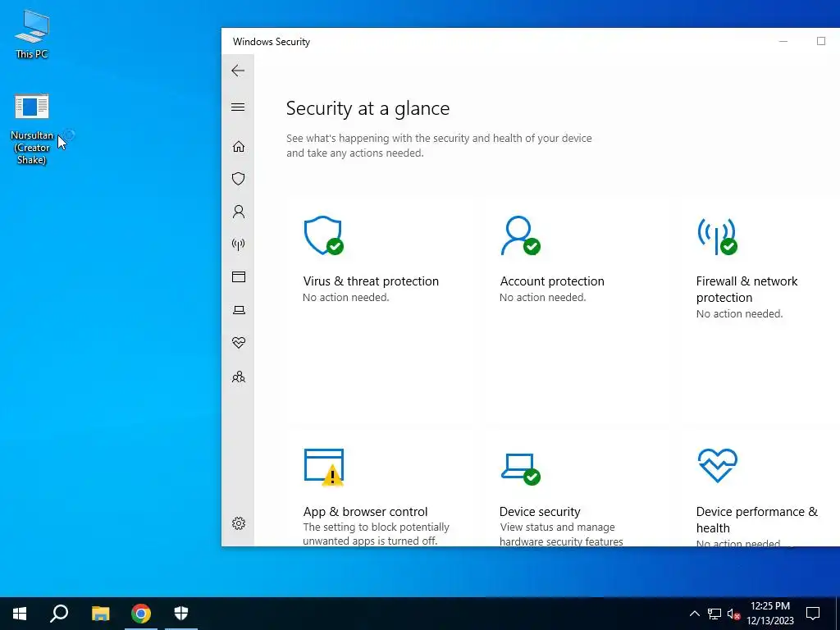The height and width of the screenshot is (630, 840).
Task: Open Device security laptop icon in sidebar
Action: (x=239, y=310)
